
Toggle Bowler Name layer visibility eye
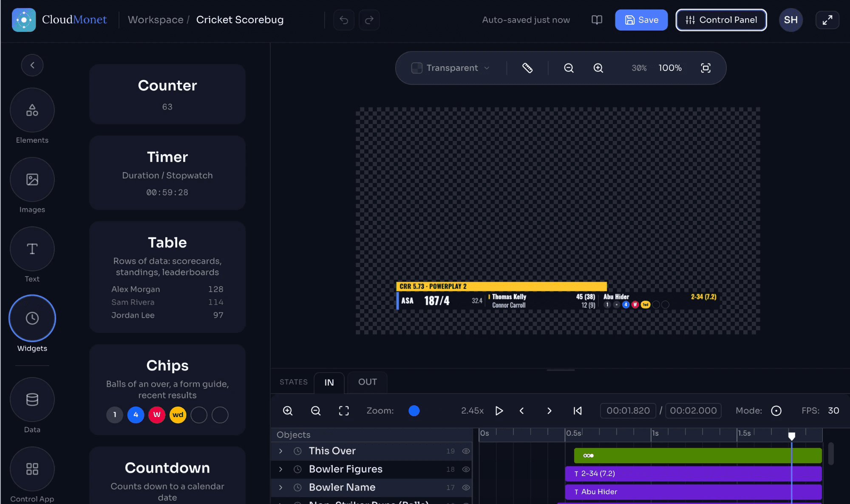tap(466, 487)
